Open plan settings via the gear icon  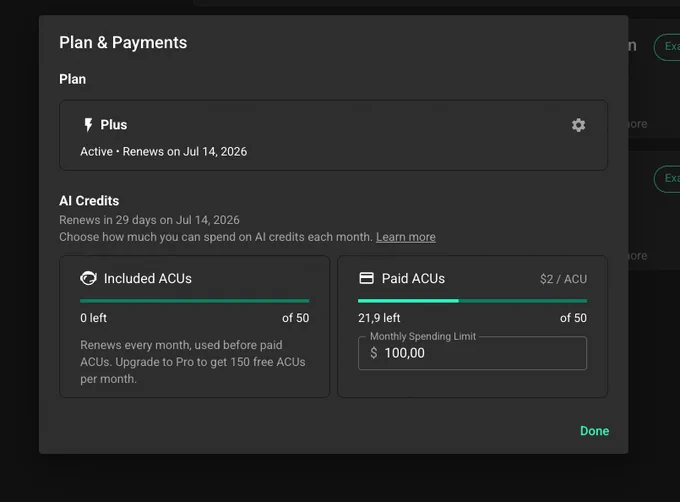coord(578,125)
